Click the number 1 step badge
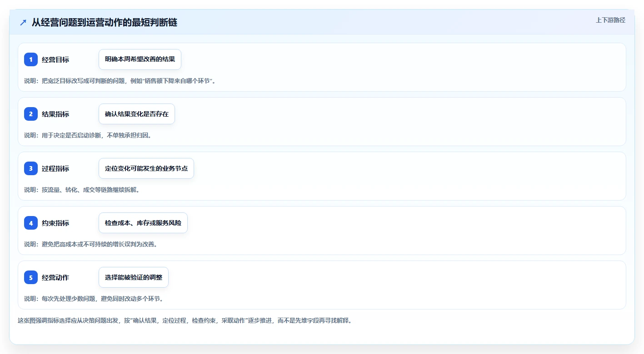 (31, 59)
